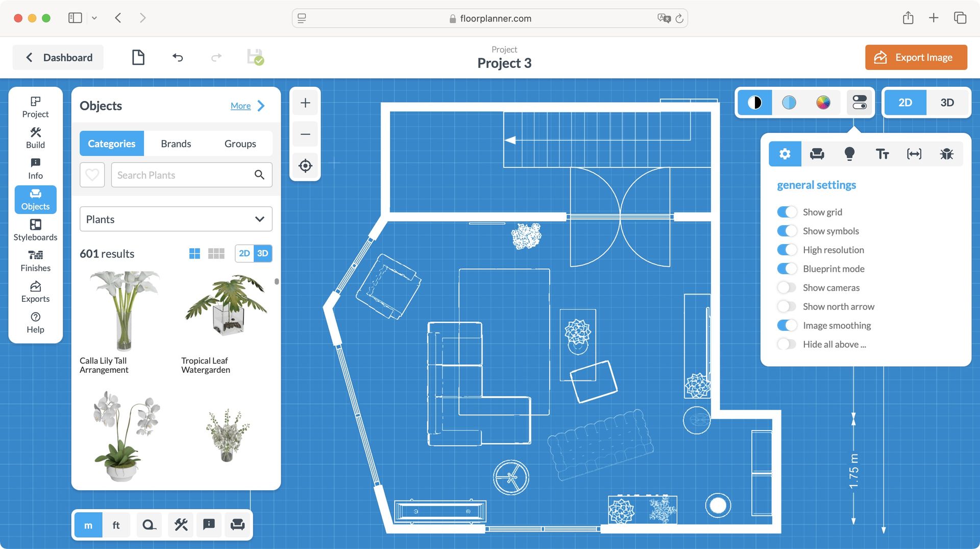Image resolution: width=980 pixels, height=549 pixels.
Task: Switch to the Brands tab
Action: (x=176, y=144)
